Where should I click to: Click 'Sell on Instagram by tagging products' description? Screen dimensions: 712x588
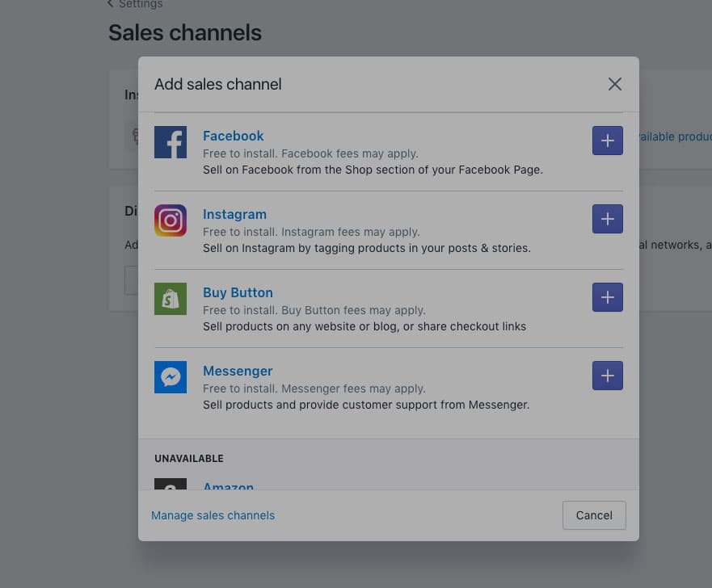(367, 248)
